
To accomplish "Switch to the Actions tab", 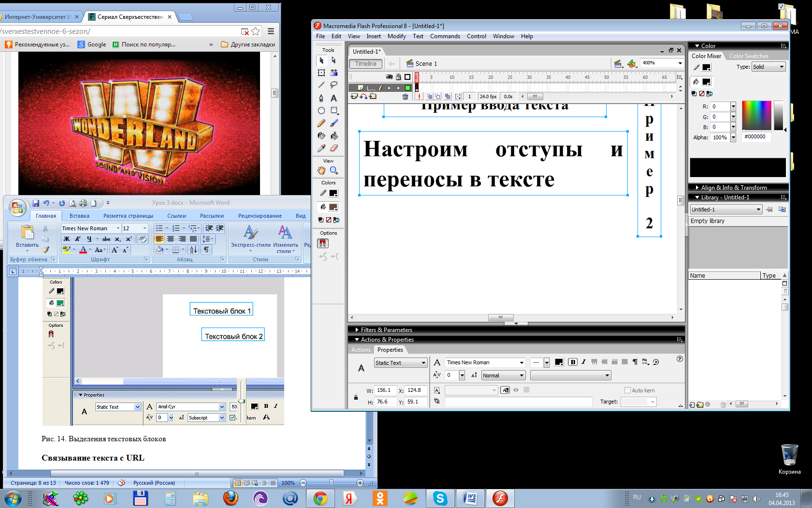I will tap(361, 350).
